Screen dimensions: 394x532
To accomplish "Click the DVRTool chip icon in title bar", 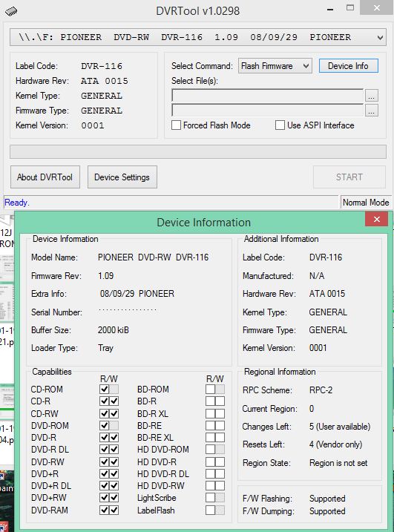I will (x=11, y=11).
